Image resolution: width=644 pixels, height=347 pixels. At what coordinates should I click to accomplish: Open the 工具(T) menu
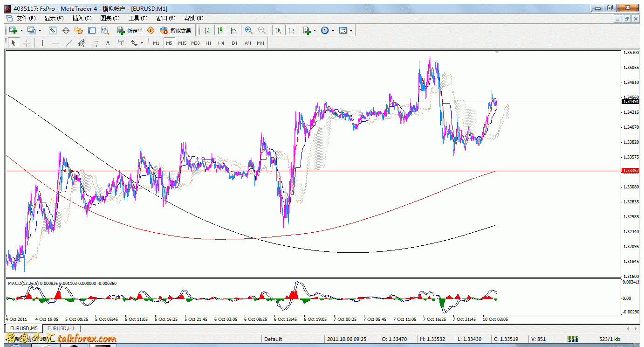point(137,18)
